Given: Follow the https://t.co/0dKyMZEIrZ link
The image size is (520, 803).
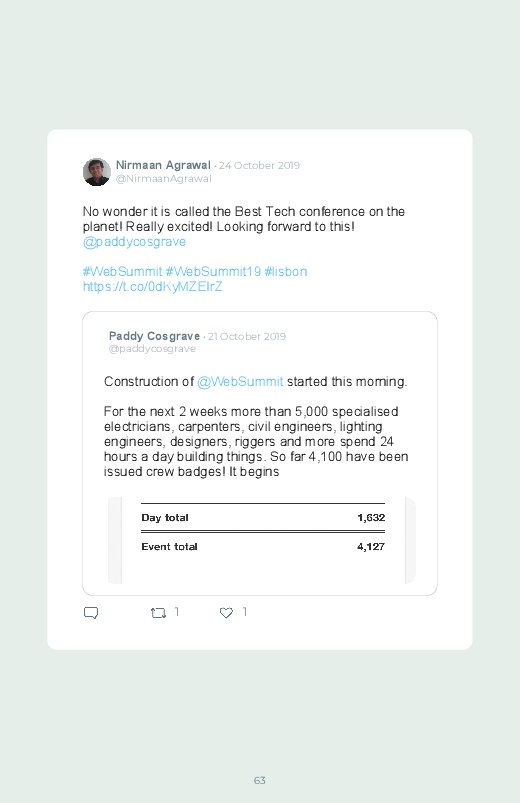Looking at the screenshot, I should point(153,286).
